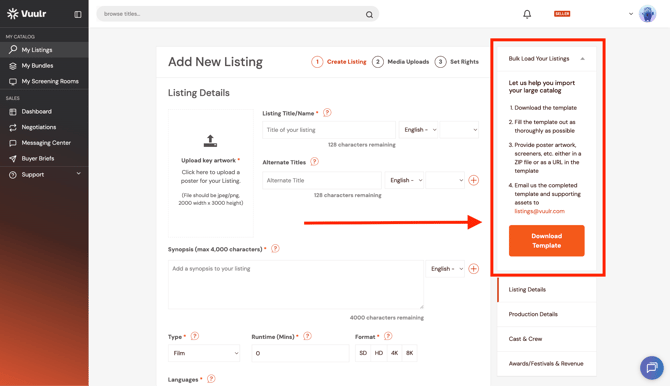
Task: Open user profile avatar
Action: (647, 14)
